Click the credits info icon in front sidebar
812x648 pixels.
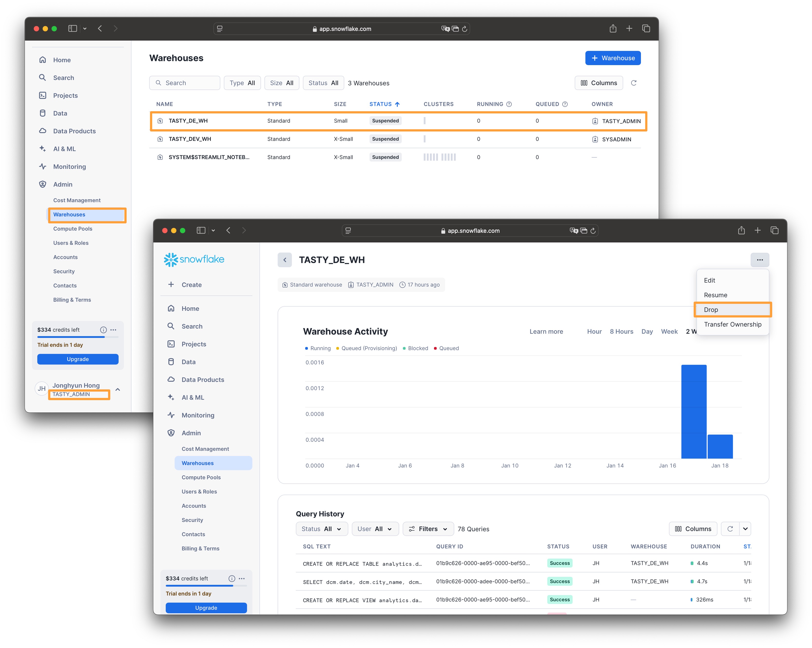click(x=232, y=578)
